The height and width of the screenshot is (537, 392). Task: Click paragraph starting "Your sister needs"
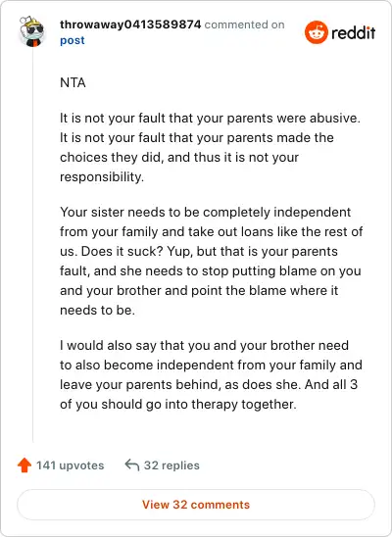point(212,261)
